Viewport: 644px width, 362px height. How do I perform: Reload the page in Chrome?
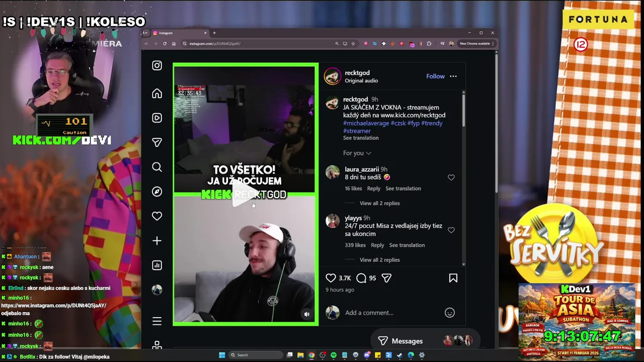point(165,44)
